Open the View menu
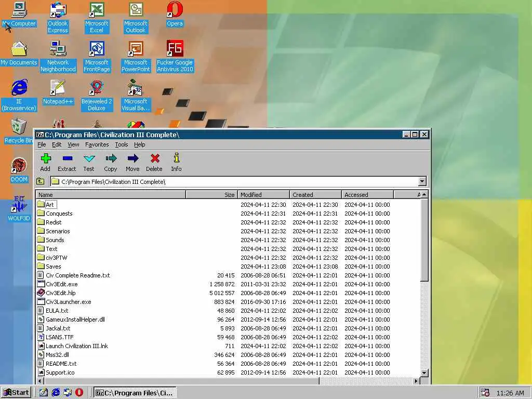532x399 pixels. click(x=73, y=144)
